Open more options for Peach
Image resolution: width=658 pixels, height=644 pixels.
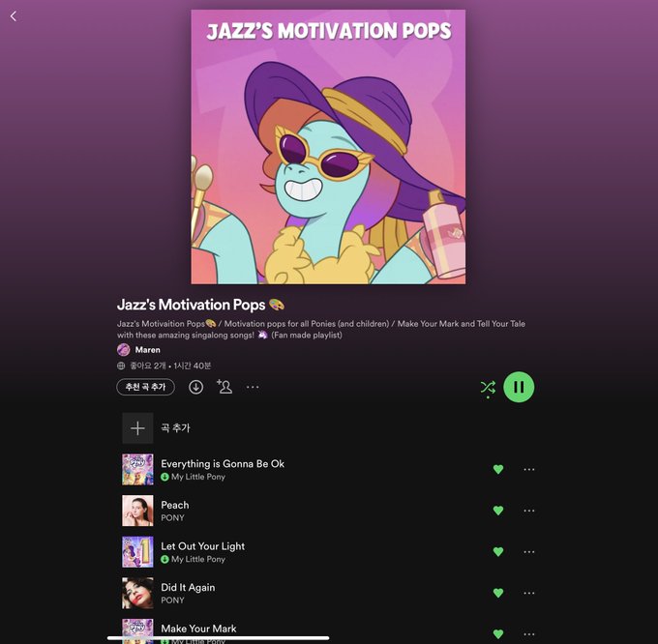[x=529, y=511]
